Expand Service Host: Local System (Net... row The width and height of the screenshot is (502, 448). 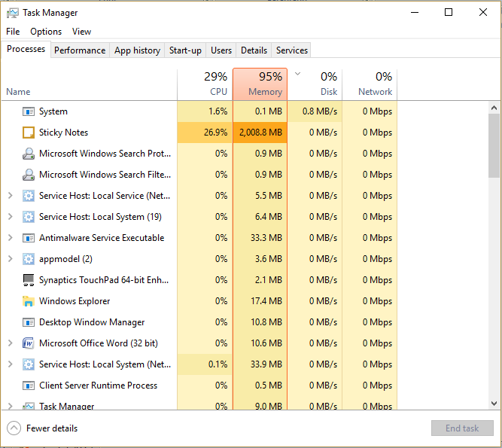pyautogui.click(x=11, y=364)
